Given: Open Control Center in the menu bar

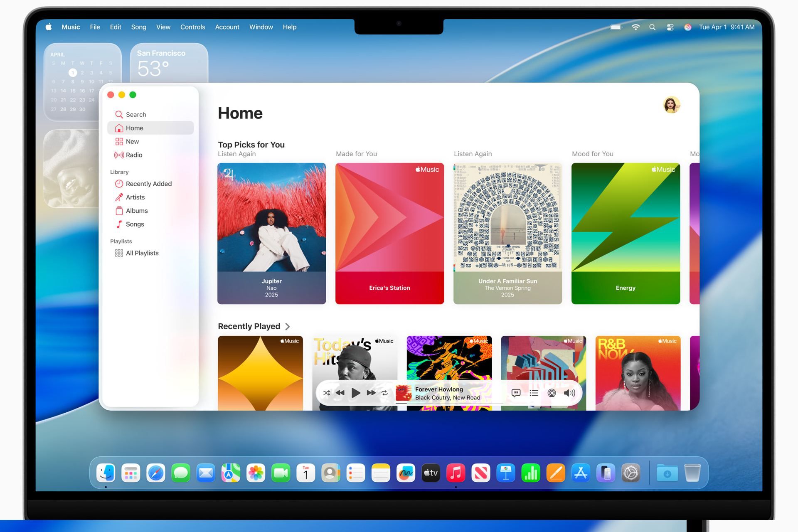Looking at the screenshot, I should tap(670, 27).
